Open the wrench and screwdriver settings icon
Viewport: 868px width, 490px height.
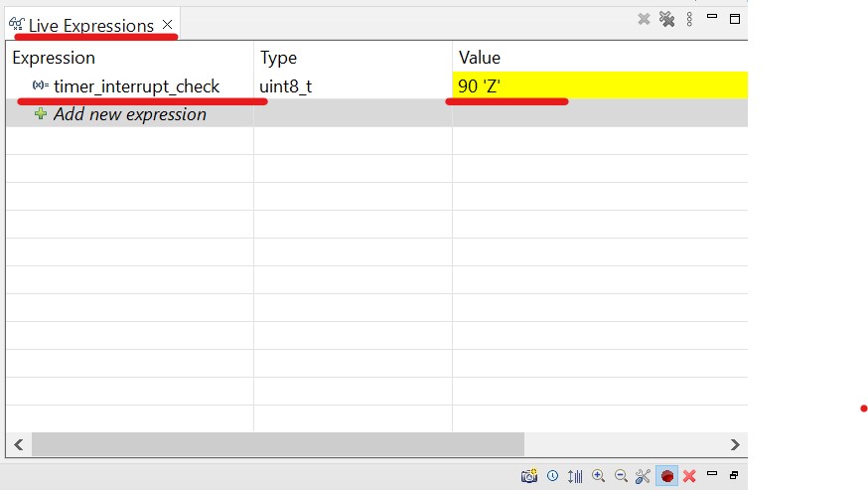point(643,476)
